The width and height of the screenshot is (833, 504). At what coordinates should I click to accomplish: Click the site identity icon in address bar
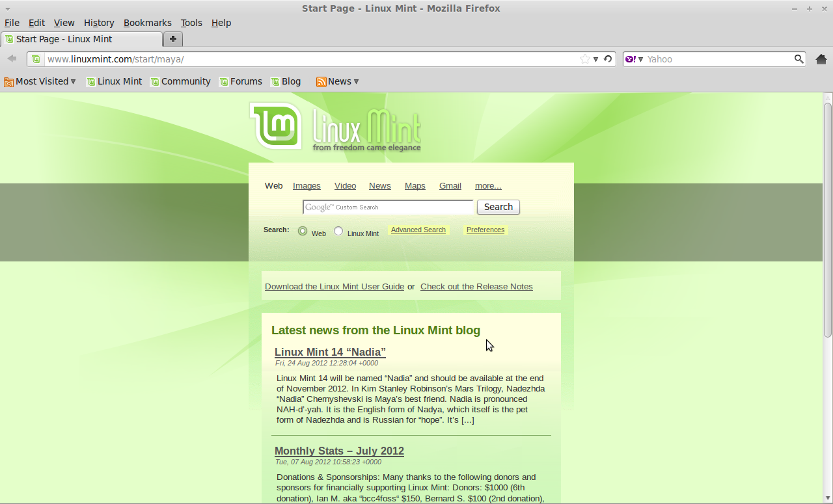(36, 59)
